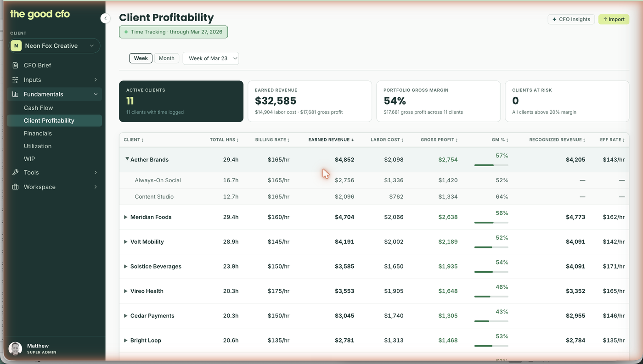
Task: Open Client Profitability in the sidebar
Action: (54, 121)
